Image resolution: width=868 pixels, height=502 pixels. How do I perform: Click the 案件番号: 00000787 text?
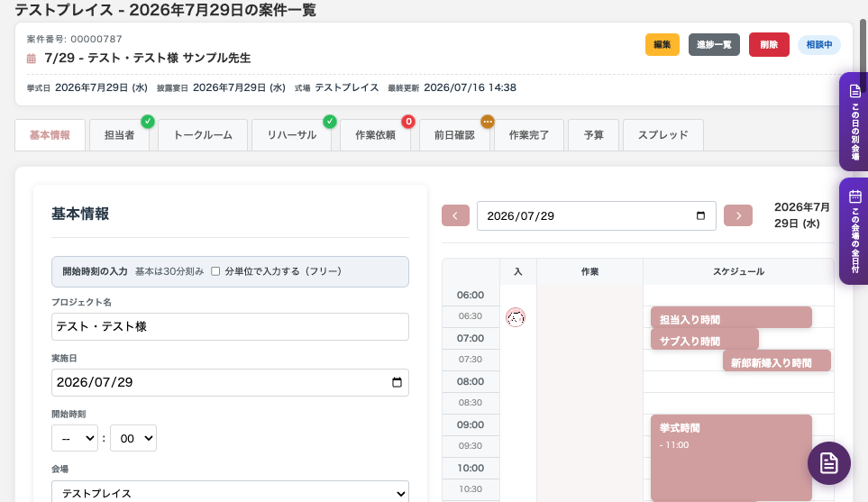[75, 39]
